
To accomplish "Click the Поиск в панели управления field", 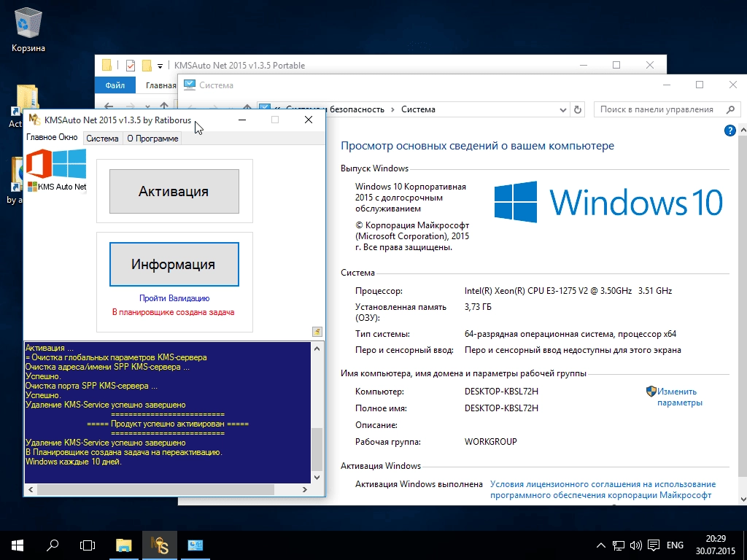I will (667, 109).
